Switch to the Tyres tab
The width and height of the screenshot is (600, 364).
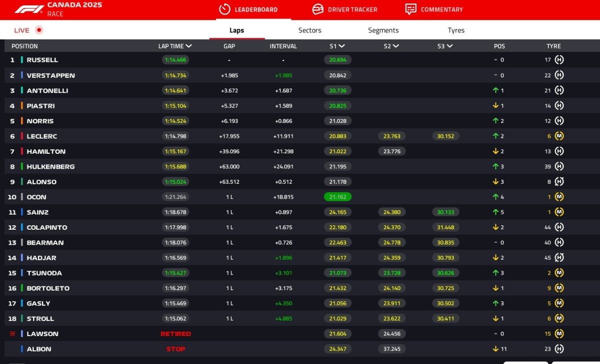tap(456, 30)
